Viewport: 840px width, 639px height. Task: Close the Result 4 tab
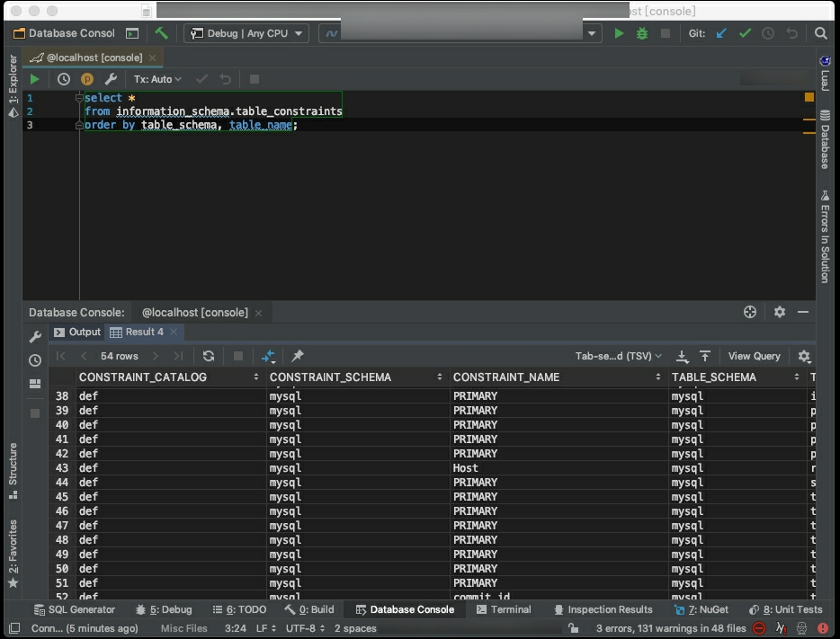coord(174,333)
